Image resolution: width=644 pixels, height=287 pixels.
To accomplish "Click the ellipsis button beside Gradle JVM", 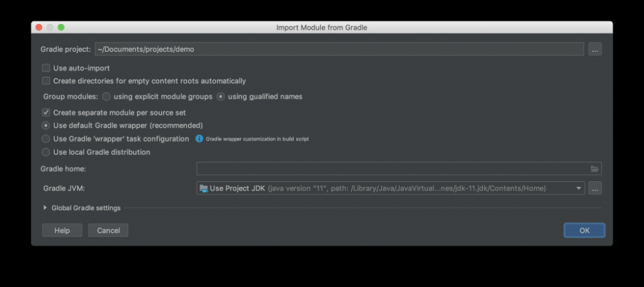I will click(x=594, y=188).
